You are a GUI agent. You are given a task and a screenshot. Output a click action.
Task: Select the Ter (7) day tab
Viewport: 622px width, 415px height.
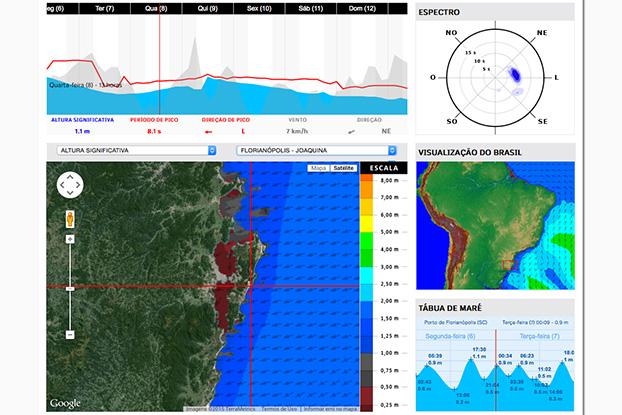tap(105, 8)
